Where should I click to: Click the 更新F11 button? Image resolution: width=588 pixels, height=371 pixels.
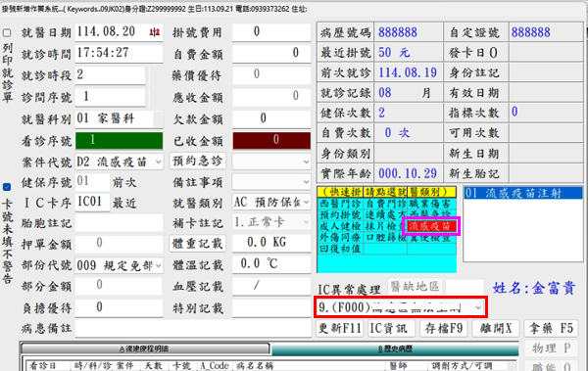click(x=340, y=329)
